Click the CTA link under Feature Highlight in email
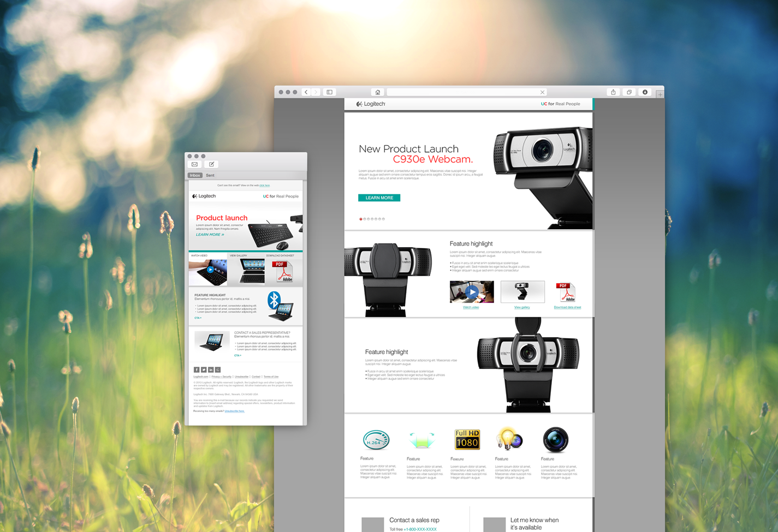The width and height of the screenshot is (778, 532). click(x=198, y=318)
